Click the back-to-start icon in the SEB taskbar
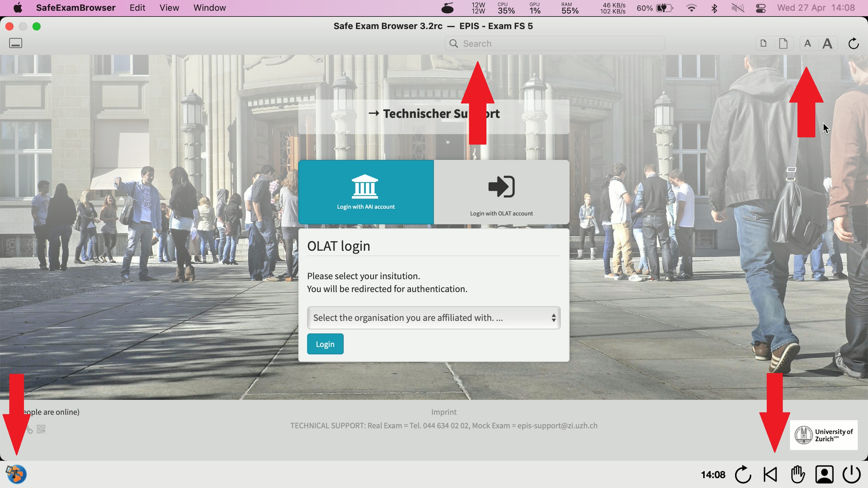 [x=770, y=474]
